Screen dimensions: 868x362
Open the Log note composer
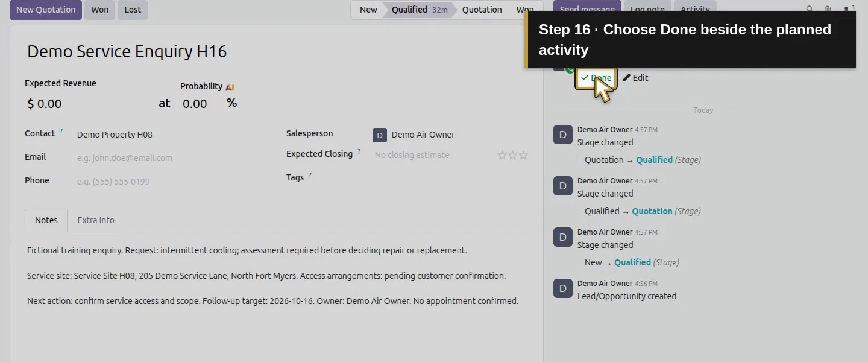click(x=647, y=10)
